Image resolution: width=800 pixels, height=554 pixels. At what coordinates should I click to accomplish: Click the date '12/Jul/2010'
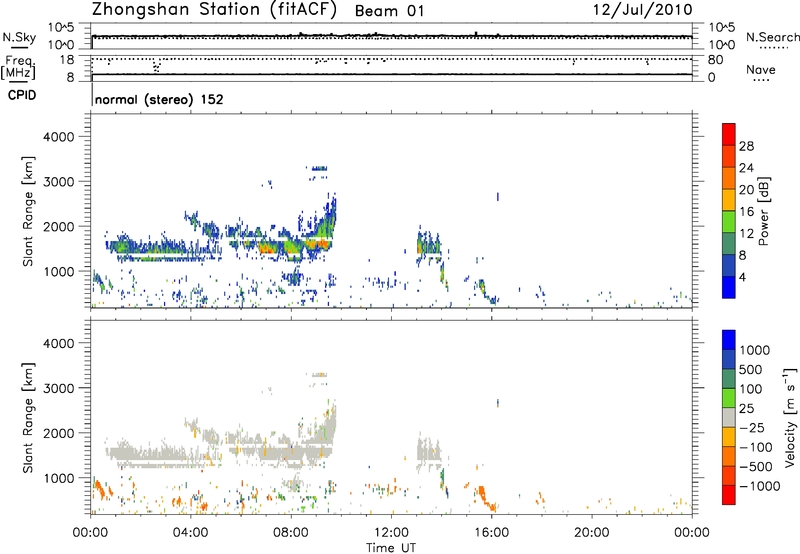point(643,10)
